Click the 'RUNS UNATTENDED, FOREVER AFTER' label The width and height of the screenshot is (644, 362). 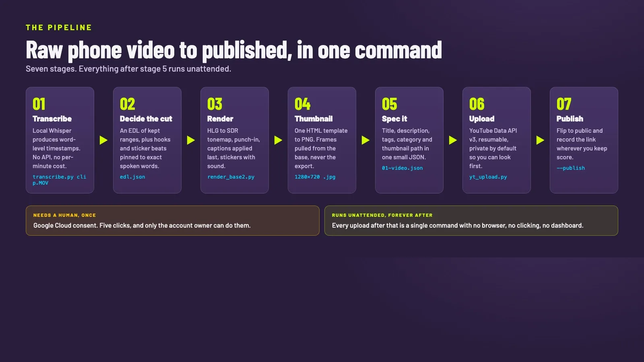[382, 215]
